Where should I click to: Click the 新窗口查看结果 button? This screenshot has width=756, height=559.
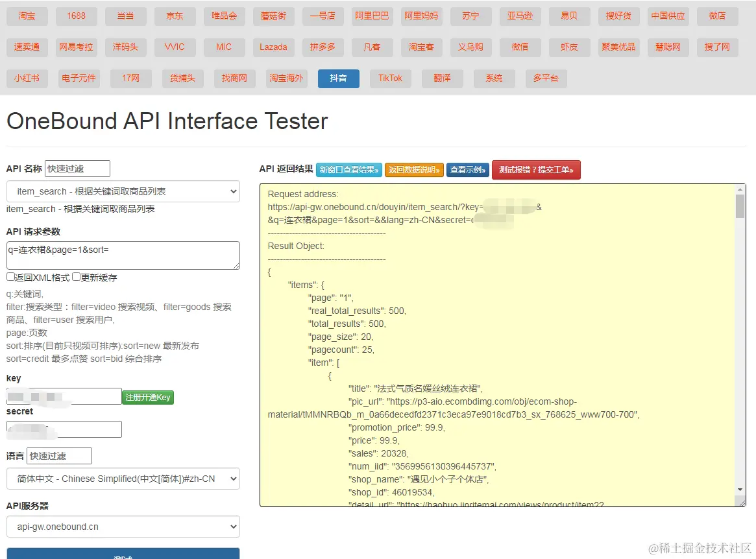pyautogui.click(x=349, y=170)
